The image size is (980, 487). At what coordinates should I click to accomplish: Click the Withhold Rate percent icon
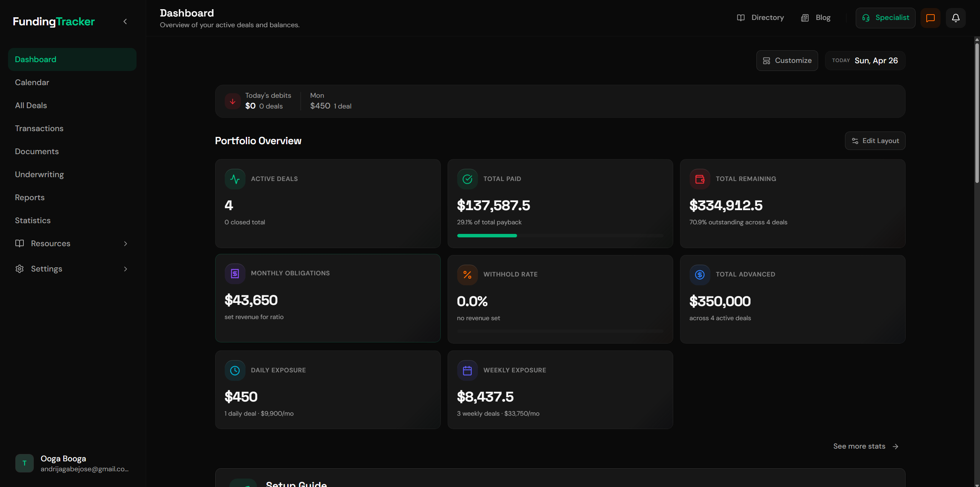coord(467,275)
